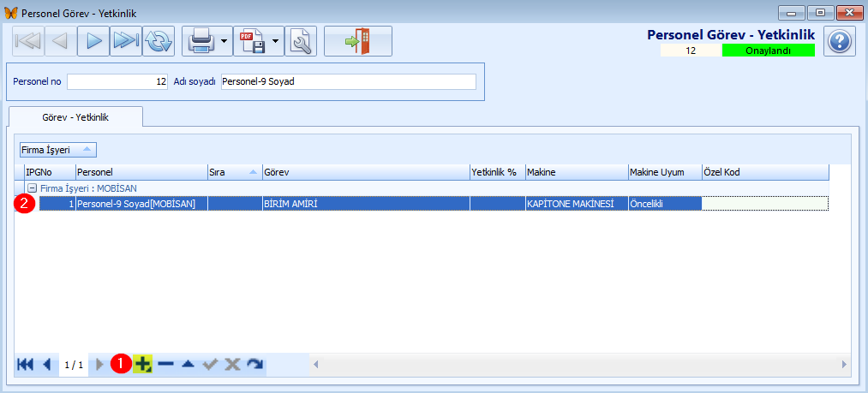Open help with the question mark icon
This screenshot has height=393, width=868.
840,41
